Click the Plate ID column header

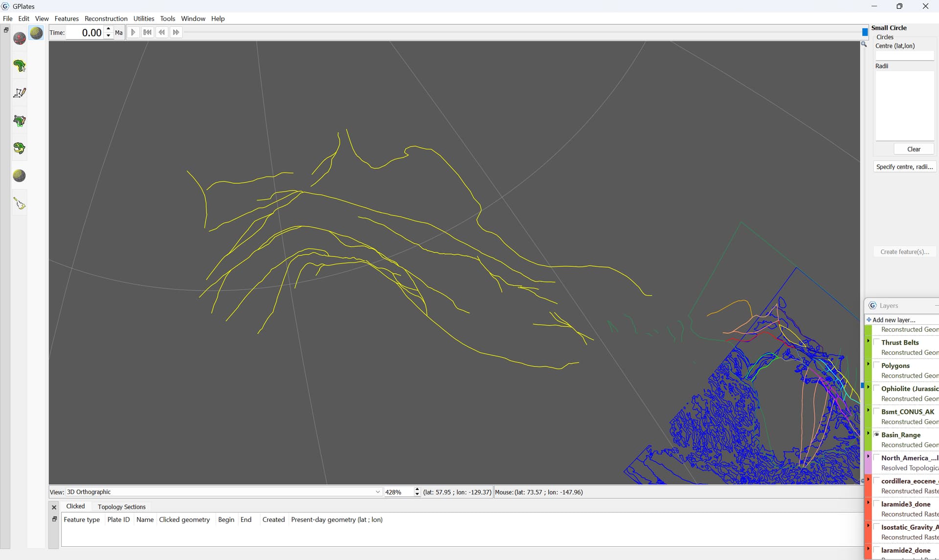point(118,519)
